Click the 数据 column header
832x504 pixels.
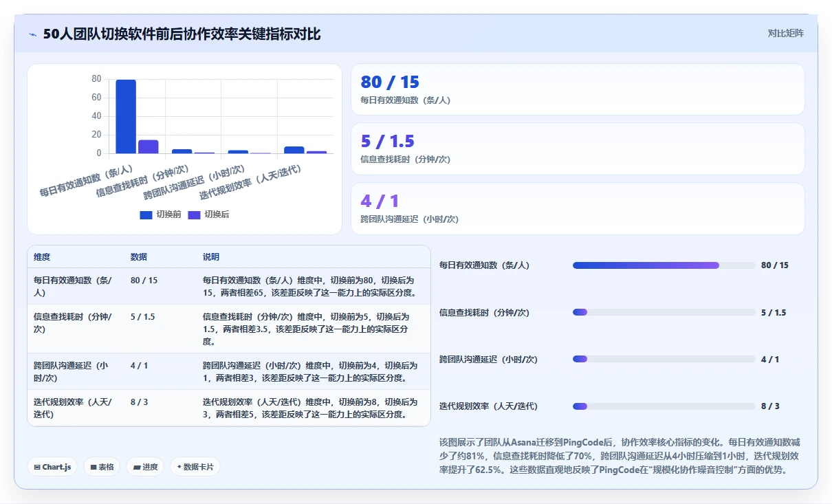coord(139,257)
